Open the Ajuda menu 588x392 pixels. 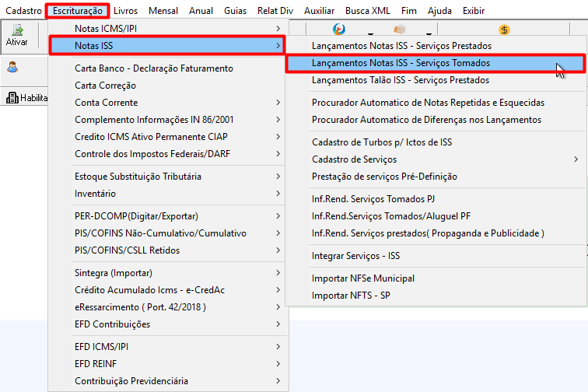point(439,11)
